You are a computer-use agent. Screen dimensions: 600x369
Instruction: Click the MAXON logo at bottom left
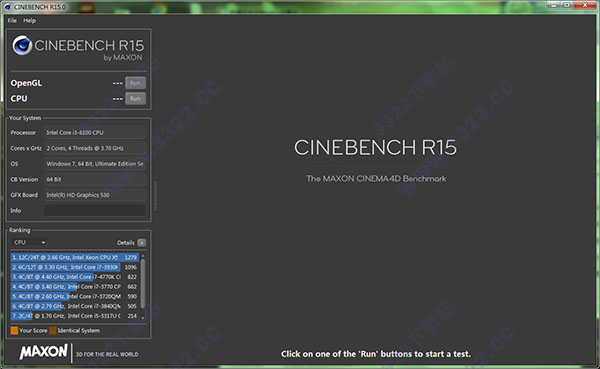pyautogui.click(x=44, y=352)
